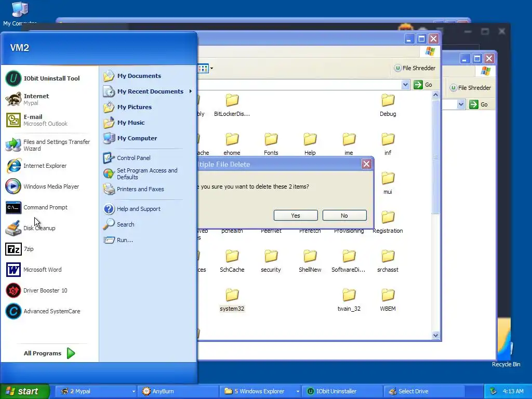The height and width of the screenshot is (399, 532).
Task: Open the Views dropdown in Explorer toolbar
Action: pos(212,68)
